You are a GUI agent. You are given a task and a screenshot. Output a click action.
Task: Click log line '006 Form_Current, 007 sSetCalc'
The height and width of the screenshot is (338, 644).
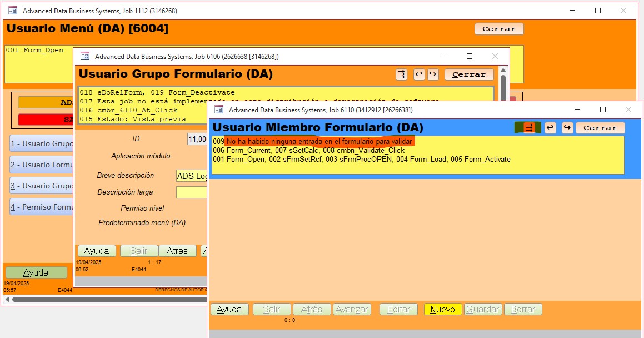point(309,150)
